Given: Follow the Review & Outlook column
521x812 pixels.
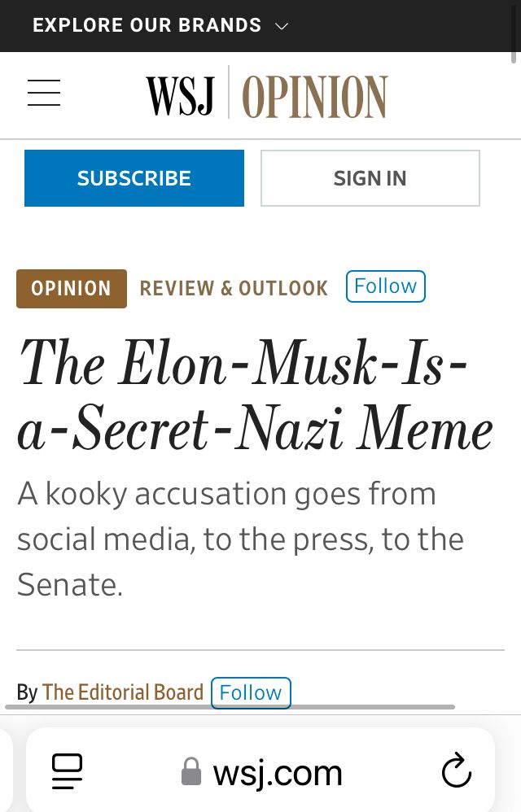Looking at the screenshot, I should [x=385, y=286].
